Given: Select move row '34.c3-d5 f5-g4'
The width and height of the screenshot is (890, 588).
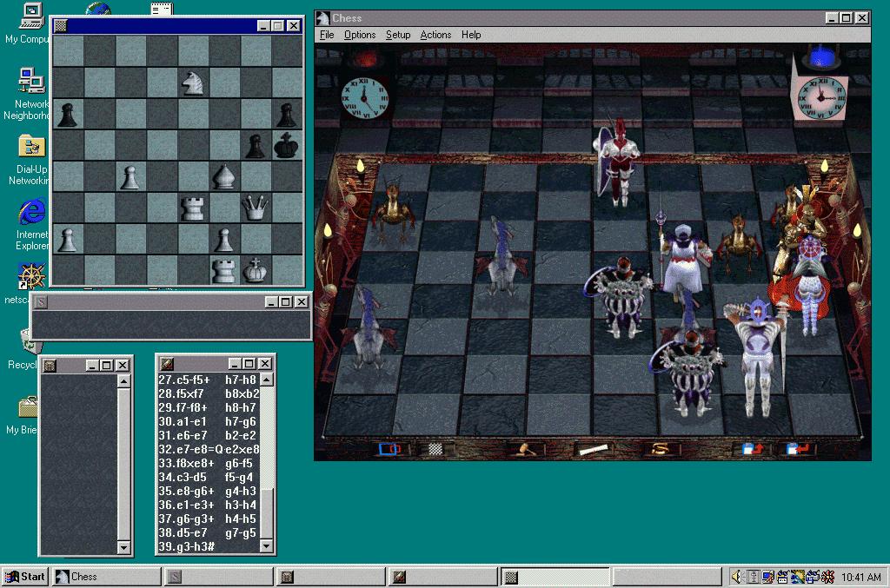Looking at the screenshot, I should pyautogui.click(x=208, y=478).
